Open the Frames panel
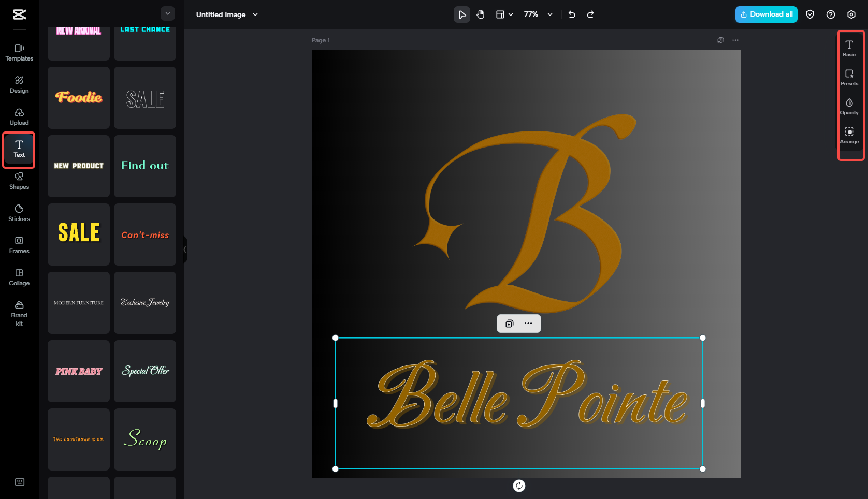Viewport: 868px width, 499px height. click(x=19, y=245)
